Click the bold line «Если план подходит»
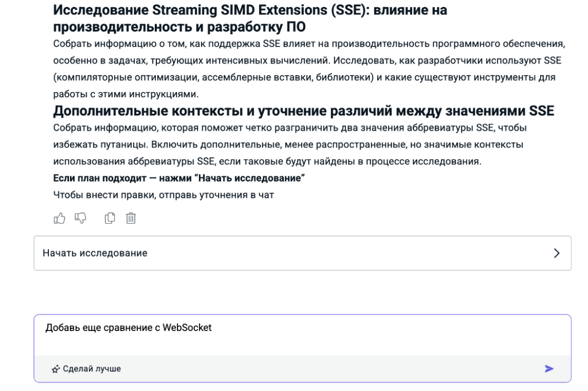The width and height of the screenshot is (588, 391). (x=180, y=179)
